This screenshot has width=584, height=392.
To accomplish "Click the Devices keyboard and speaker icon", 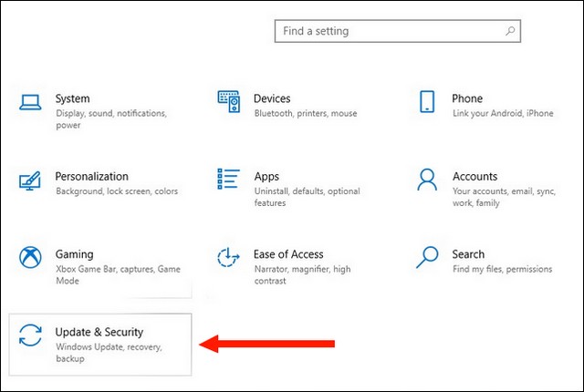I will (228, 101).
